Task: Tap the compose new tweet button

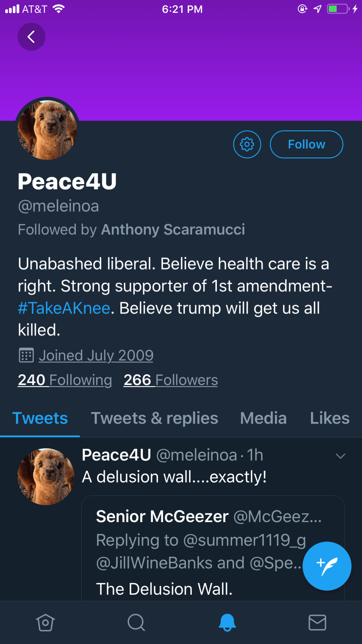Action: (327, 566)
